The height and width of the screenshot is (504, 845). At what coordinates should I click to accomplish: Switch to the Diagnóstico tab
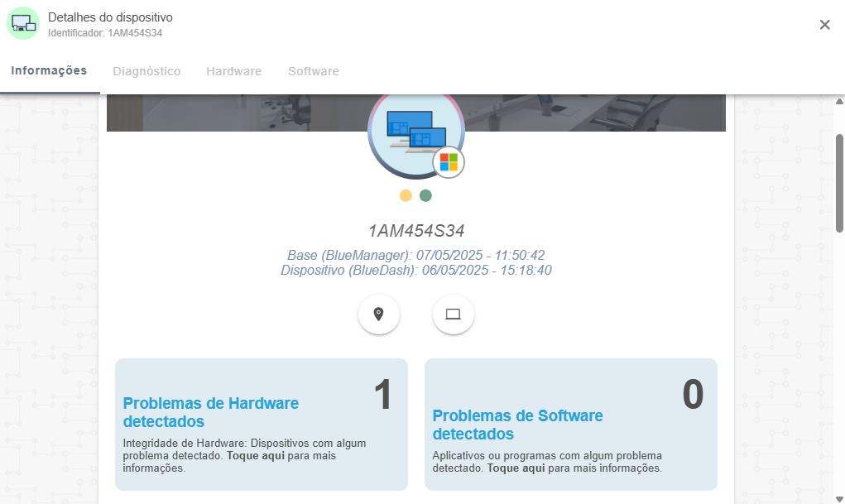146,71
